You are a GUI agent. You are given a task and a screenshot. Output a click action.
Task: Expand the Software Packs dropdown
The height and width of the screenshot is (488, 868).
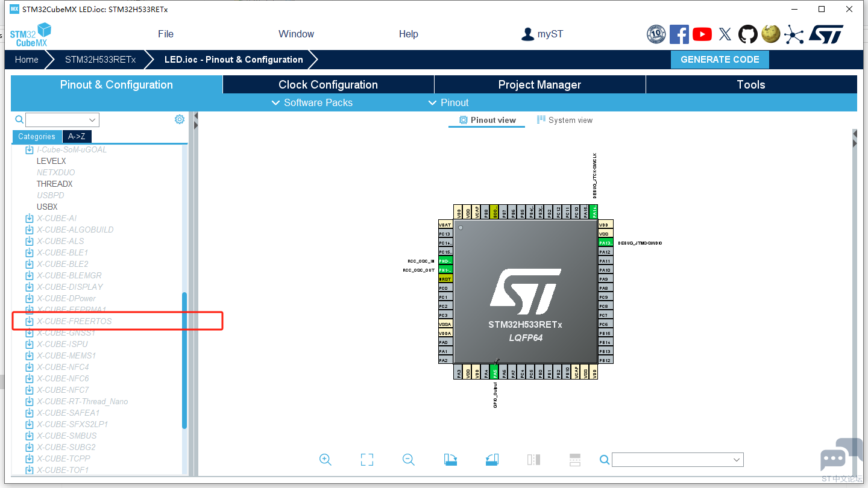312,102
